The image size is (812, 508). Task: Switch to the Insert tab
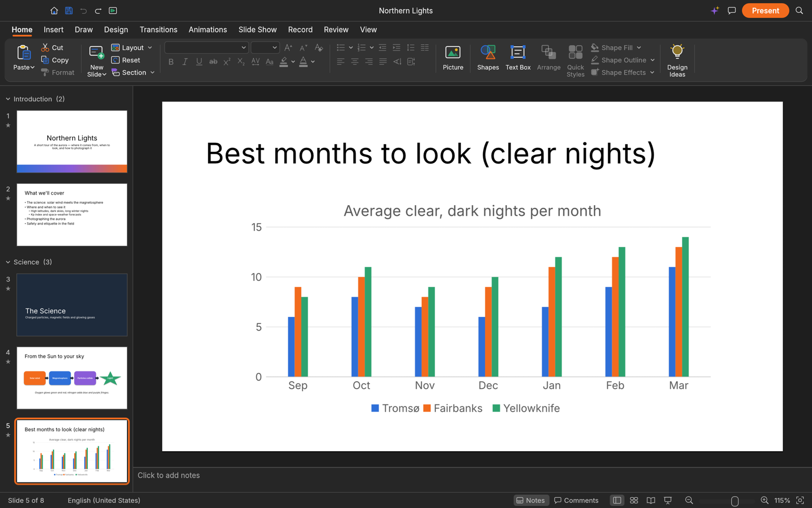coord(53,29)
